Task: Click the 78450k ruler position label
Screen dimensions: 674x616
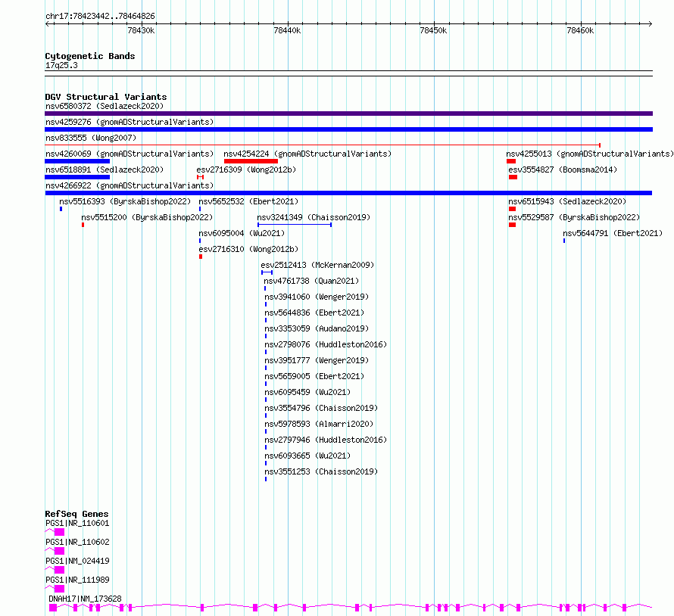Action: point(433,30)
